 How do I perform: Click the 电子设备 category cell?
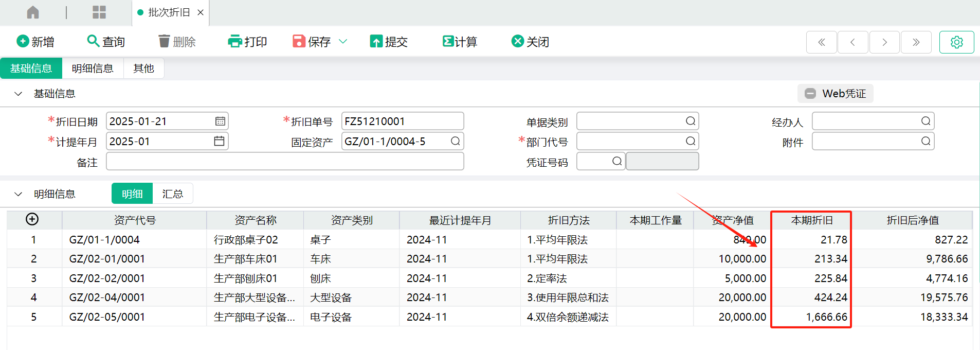coord(352,317)
